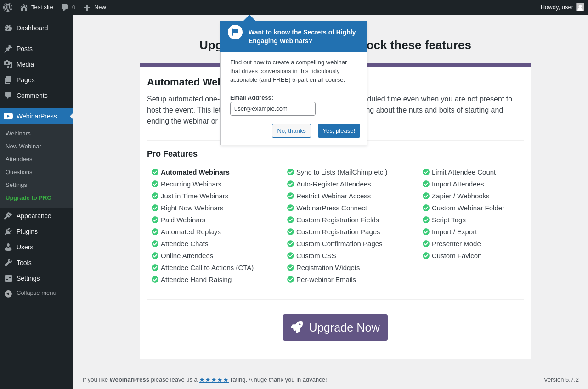Click the checkmark beside Per-webinar Emails

290,280
